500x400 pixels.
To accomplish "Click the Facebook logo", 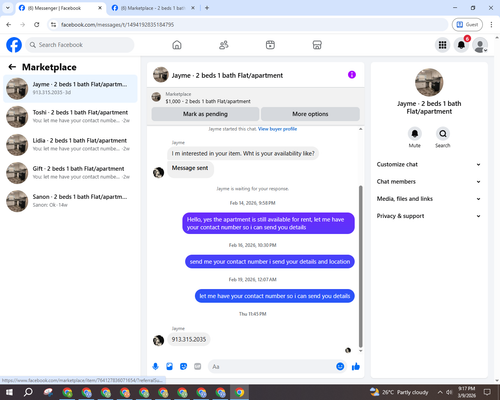I will pos(14,45).
